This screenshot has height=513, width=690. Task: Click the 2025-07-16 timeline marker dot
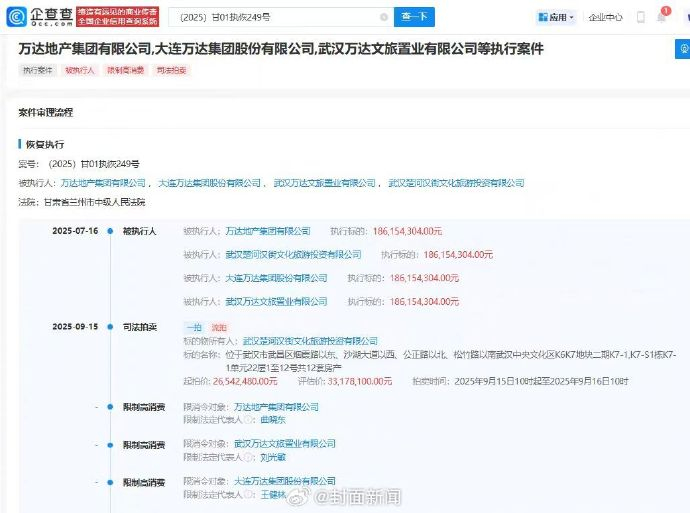click(110, 231)
